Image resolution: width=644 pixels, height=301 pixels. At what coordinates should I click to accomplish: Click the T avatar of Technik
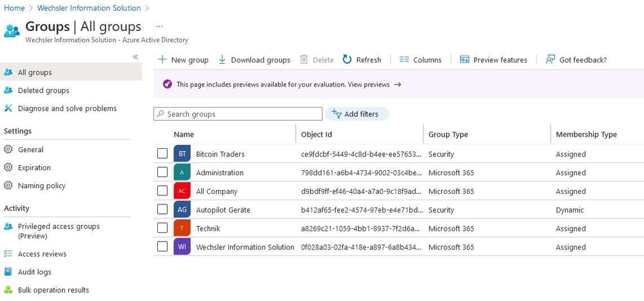click(182, 228)
